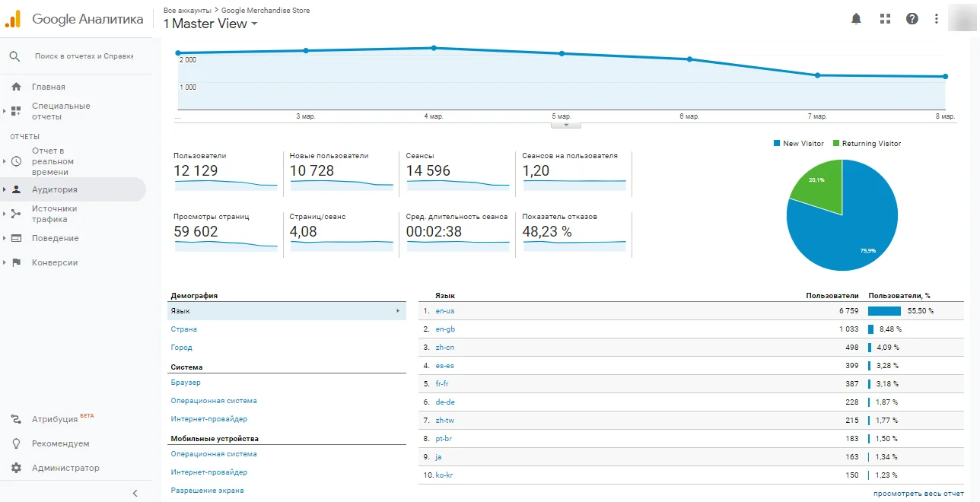
Task: Open the Конверсии menu item
Action: tap(55, 262)
